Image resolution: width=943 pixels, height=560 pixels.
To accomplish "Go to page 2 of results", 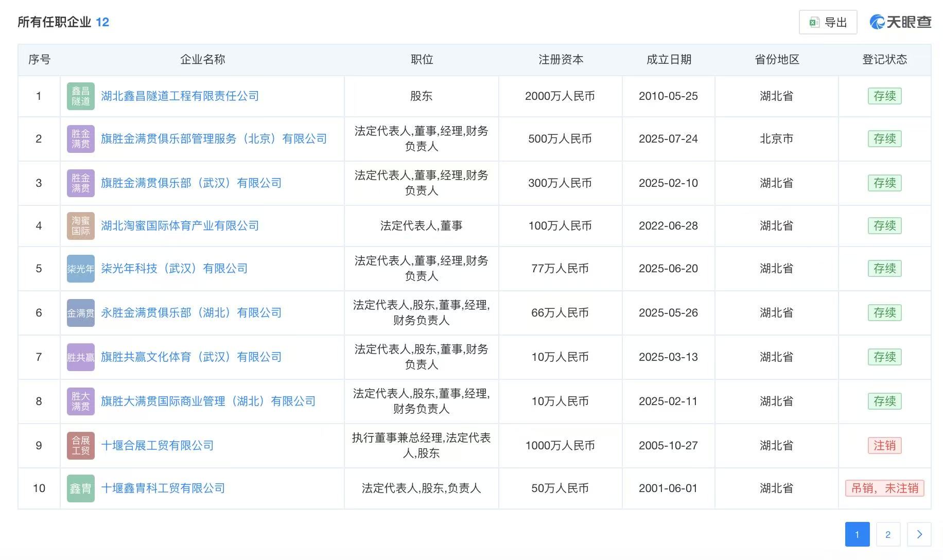I will (888, 534).
